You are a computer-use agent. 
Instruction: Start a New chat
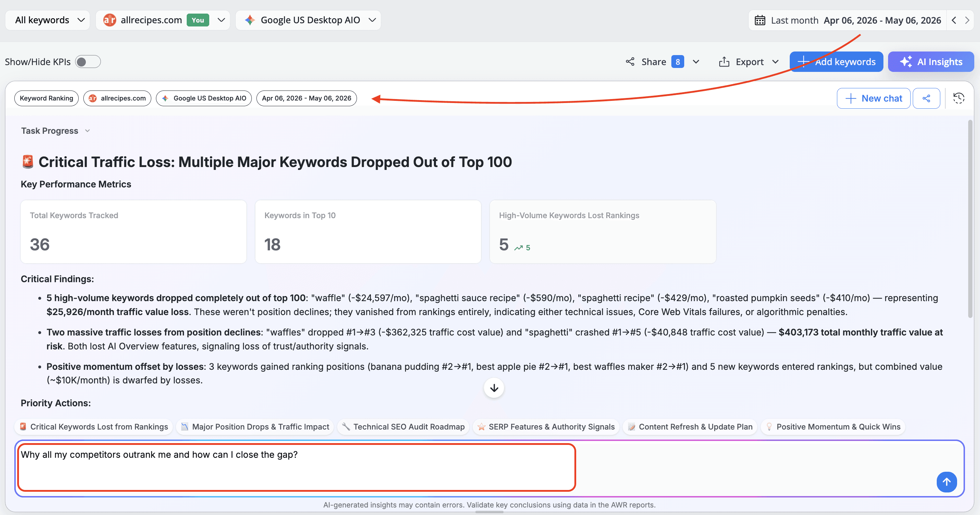(873, 98)
